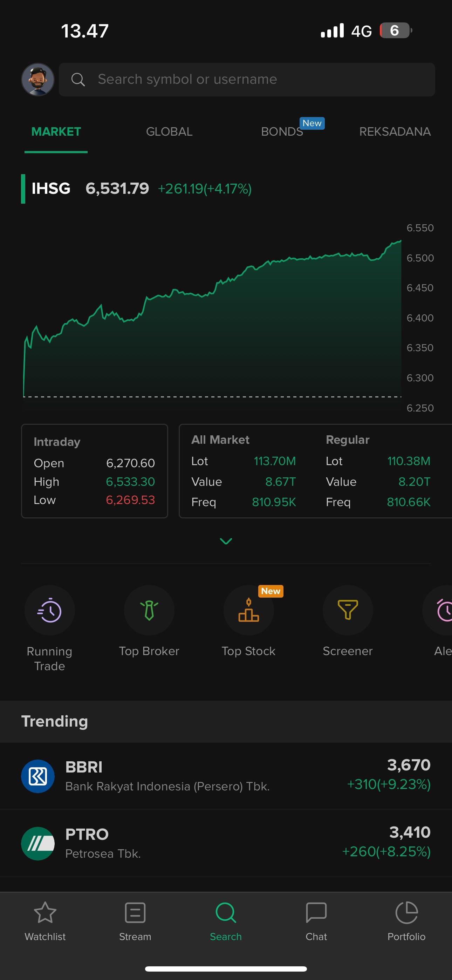Tap the BBRI bank logo
The width and height of the screenshot is (452, 980).
(38, 776)
